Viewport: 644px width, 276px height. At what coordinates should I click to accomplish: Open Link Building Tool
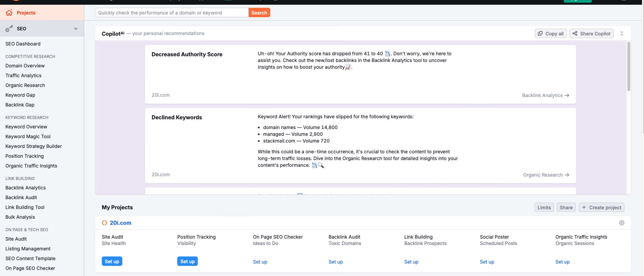[x=25, y=207]
